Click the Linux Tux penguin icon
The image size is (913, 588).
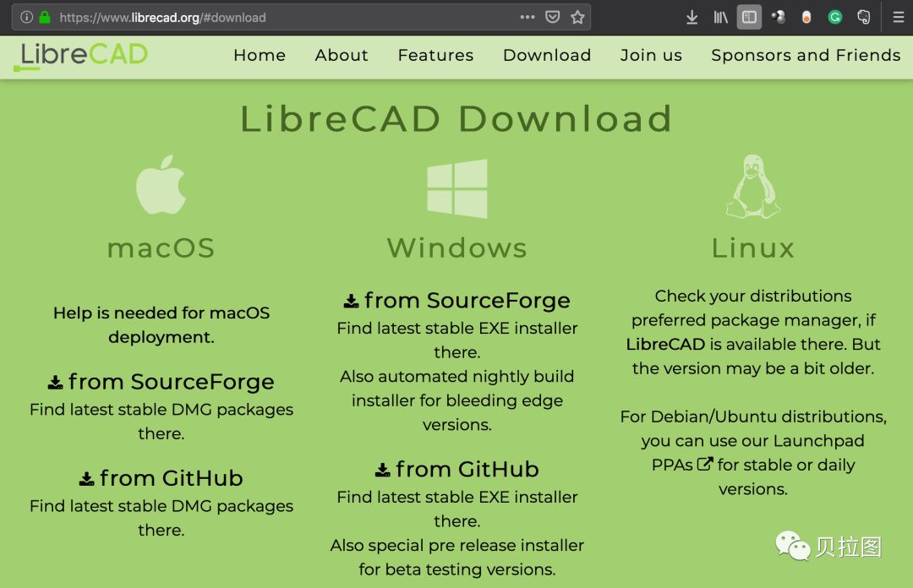click(x=753, y=187)
